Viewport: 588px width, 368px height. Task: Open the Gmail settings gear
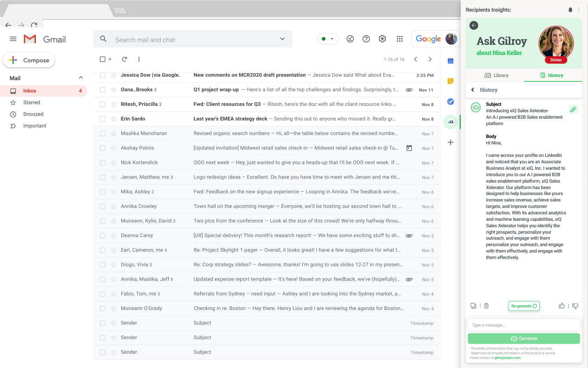[382, 39]
